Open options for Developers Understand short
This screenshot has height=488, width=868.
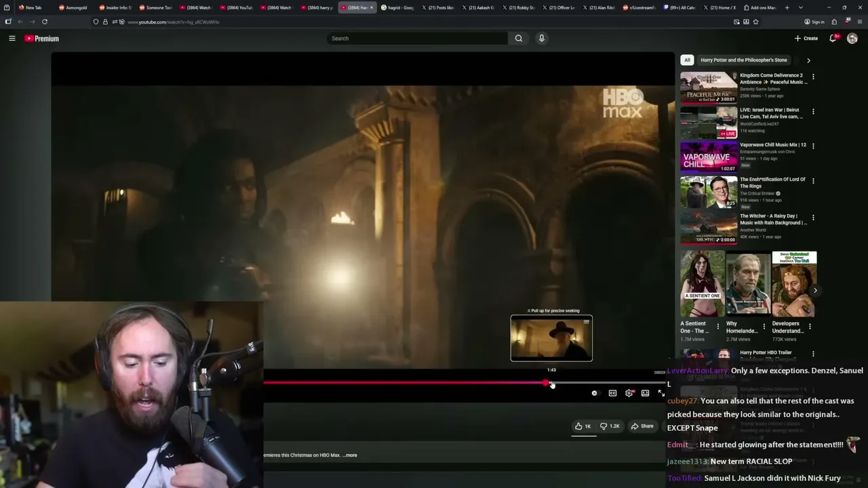tap(810, 327)
